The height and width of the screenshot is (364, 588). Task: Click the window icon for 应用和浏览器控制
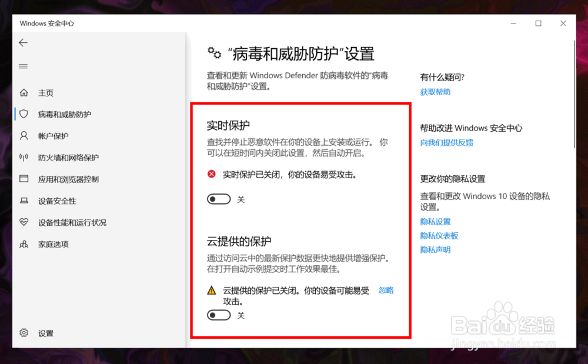click(24, 179)
